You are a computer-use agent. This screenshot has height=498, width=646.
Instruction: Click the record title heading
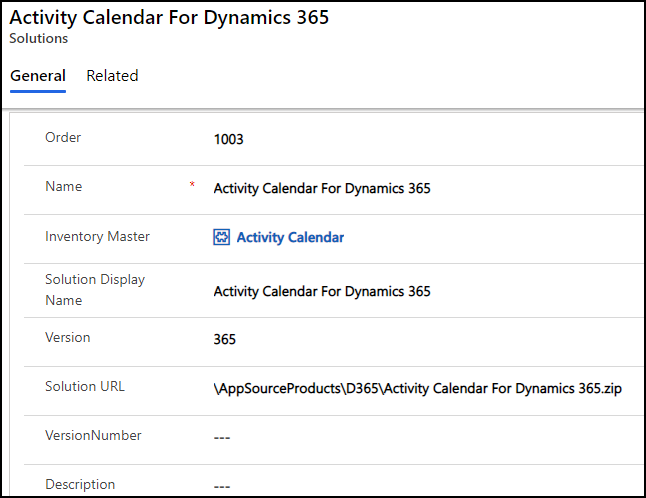[169, 17]
